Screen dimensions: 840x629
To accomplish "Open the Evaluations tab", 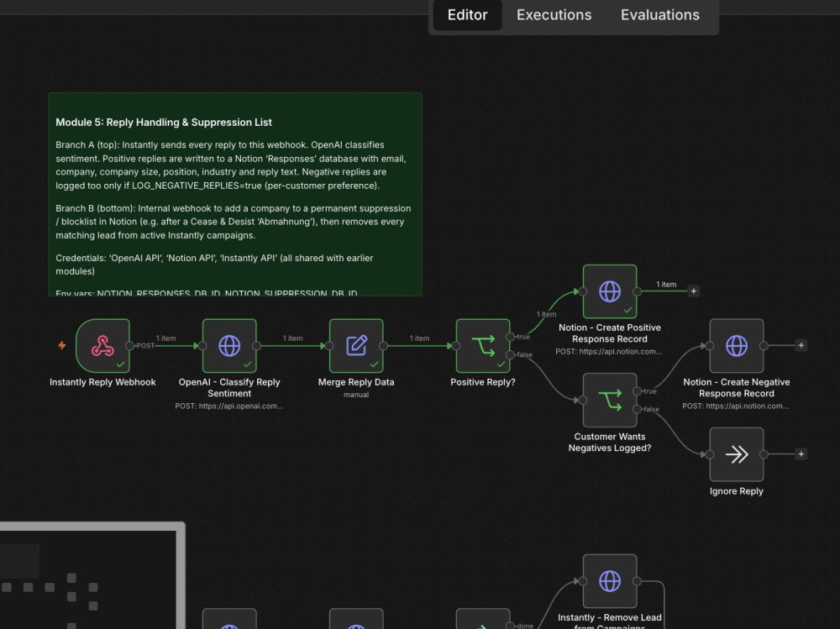I will (660, 15).
